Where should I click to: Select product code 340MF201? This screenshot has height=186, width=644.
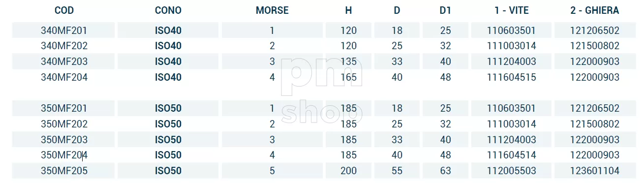click(64, 31)
